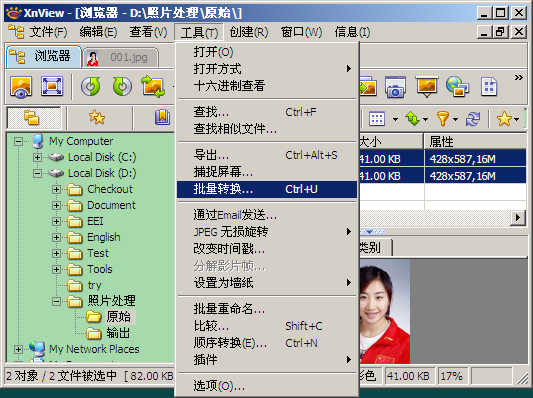
Task: Expand the Document folder node
Action: click(56, 205)
